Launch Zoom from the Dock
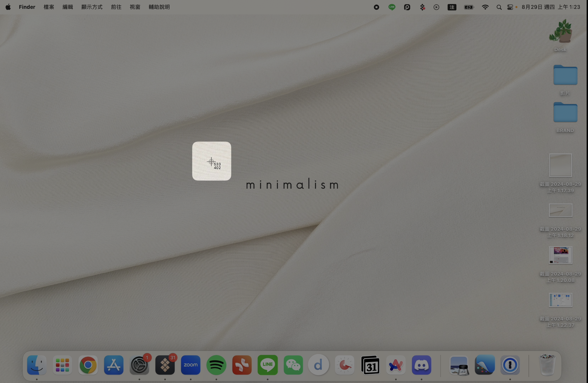The height and width of the screenshot is (383, 588). (x=191, y=365)
